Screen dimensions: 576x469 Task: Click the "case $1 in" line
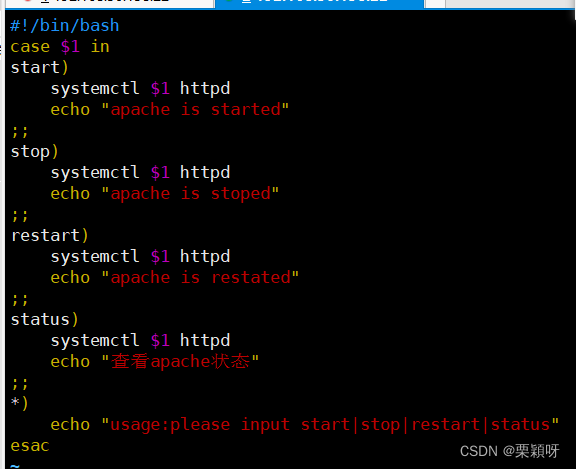click(x=60, y=47)
